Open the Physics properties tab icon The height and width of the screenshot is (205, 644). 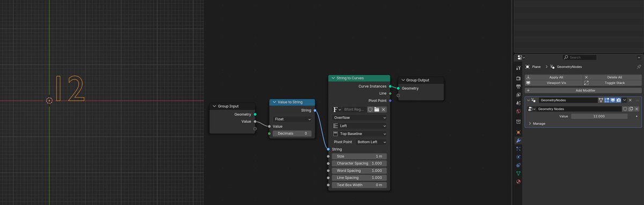(x=518, y=157)
